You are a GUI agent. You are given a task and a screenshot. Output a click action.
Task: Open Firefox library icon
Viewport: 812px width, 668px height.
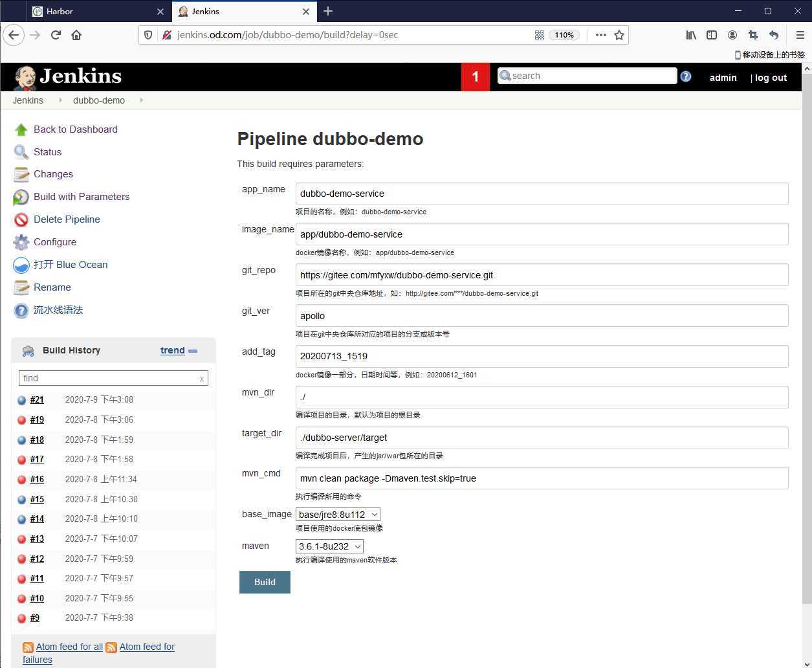click(x=691, y=35)
